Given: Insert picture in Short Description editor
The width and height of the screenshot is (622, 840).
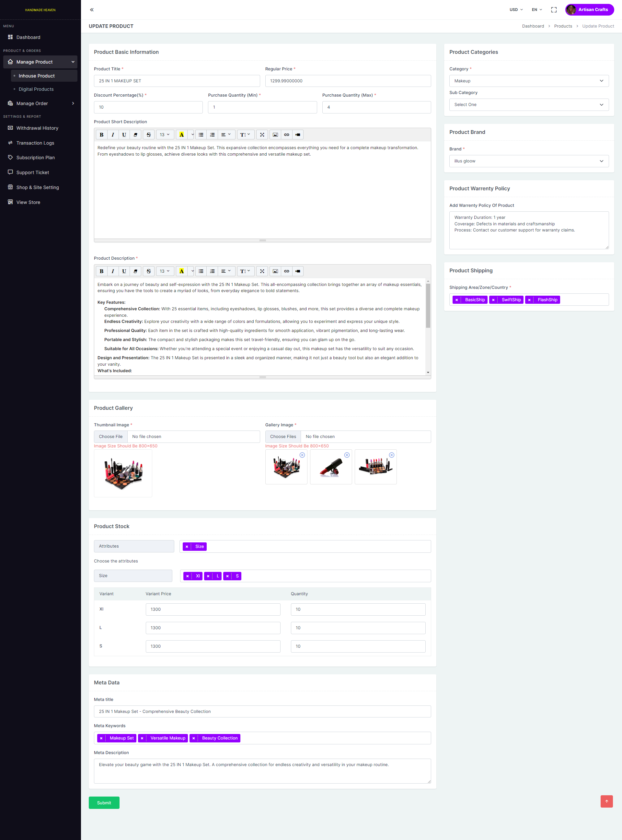Looking at the screenshot, I should [x=275, y=135].
